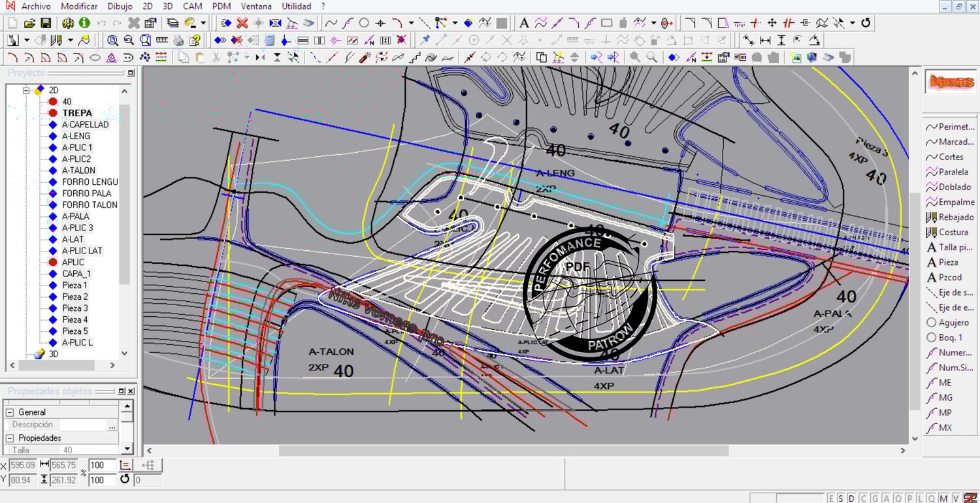This screenshot has width=980, height=503.
Task: Open the CAM menu
Action: click(x=192, y=7)
